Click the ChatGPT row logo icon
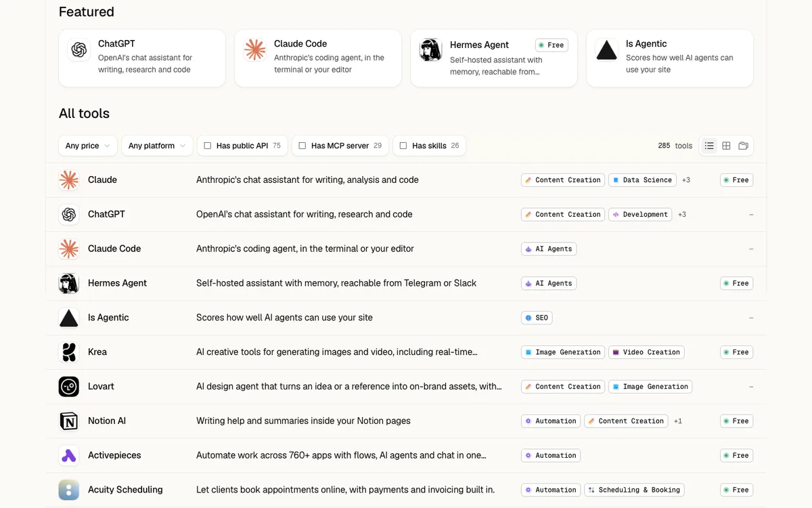 (x=68, y=215)
